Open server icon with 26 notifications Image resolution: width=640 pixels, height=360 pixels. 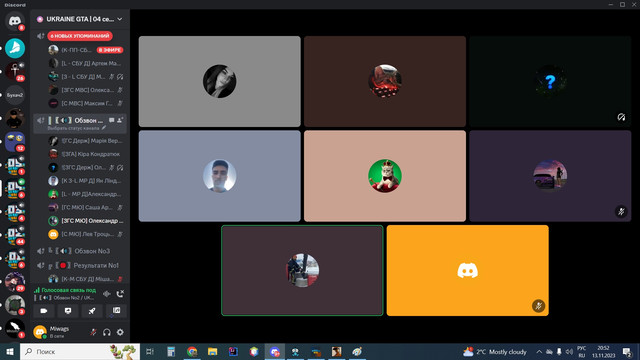pyautogui.click(x=15, y=71)
